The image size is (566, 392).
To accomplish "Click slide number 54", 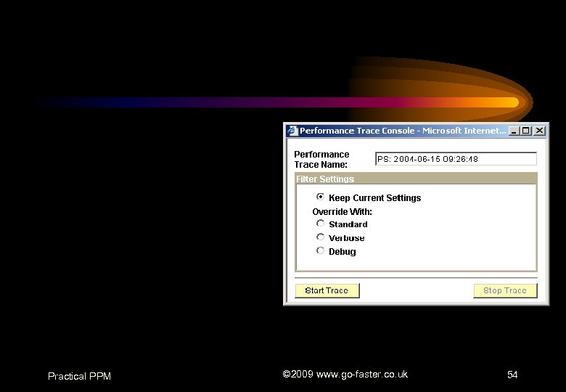I will tap(512, 375).
